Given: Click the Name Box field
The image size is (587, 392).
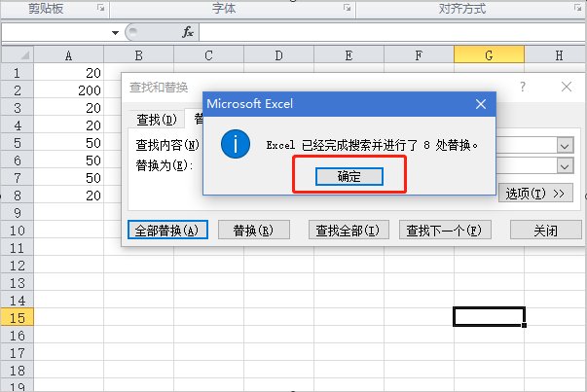Looking at the screenshot, I should pyautogui.click(x=56, y=32).
